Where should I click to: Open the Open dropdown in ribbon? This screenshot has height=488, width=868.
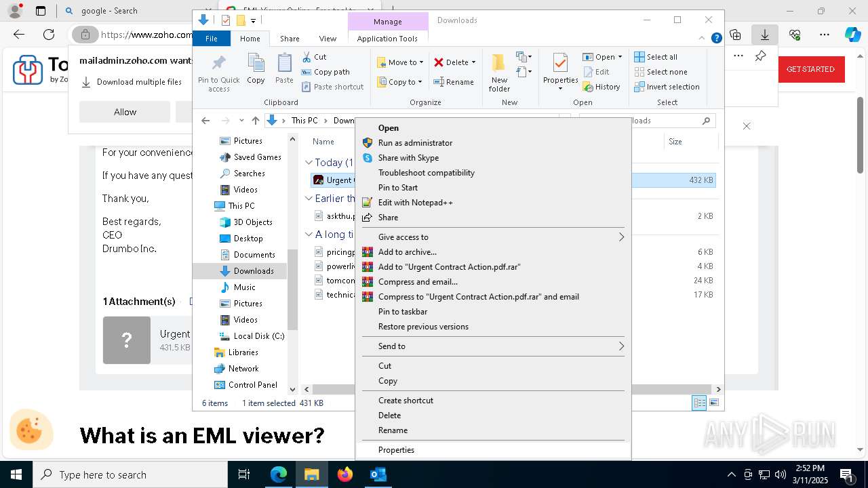pos(620,57)
